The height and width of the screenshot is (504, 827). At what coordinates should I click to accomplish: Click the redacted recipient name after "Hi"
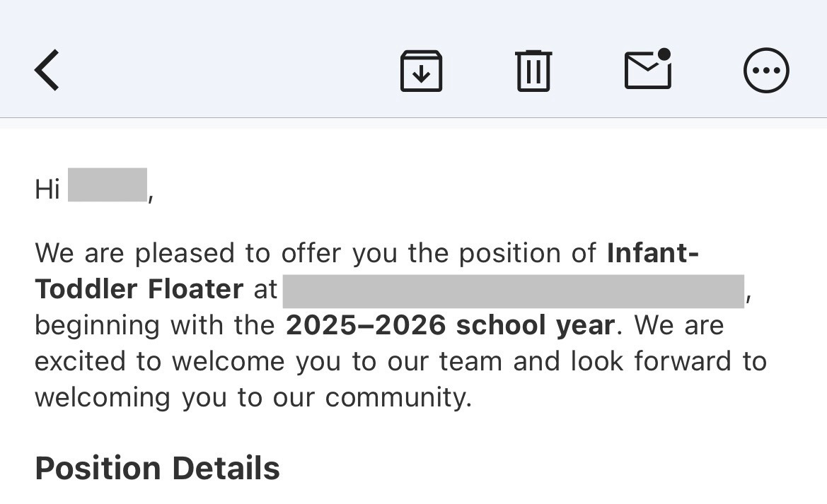coord(108,185)
